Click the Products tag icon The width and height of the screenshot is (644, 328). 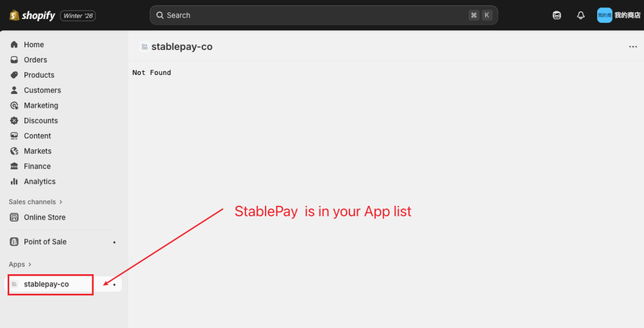point(14,75)
